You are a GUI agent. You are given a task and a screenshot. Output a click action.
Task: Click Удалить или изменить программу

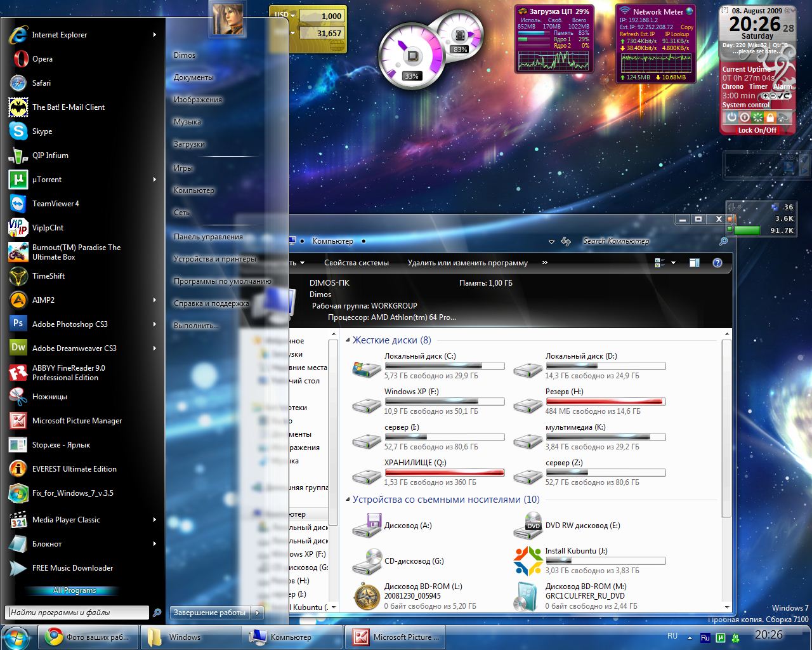468,263
